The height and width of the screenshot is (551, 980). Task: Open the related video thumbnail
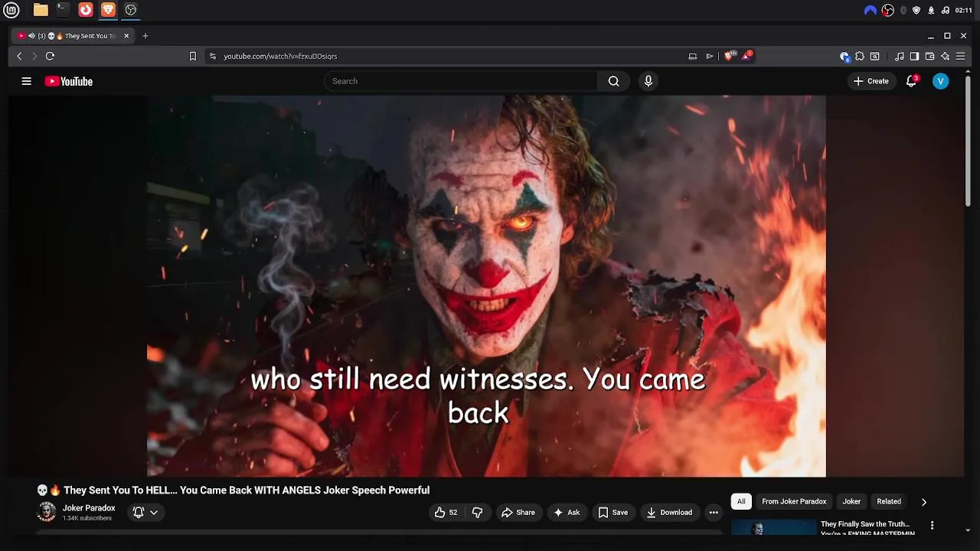click(774, 528)
